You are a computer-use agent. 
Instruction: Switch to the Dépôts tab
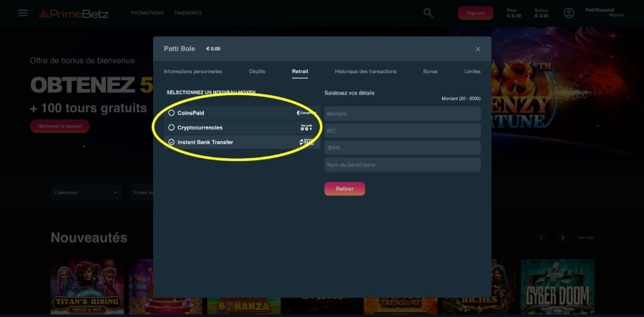[x=257, y=72]
